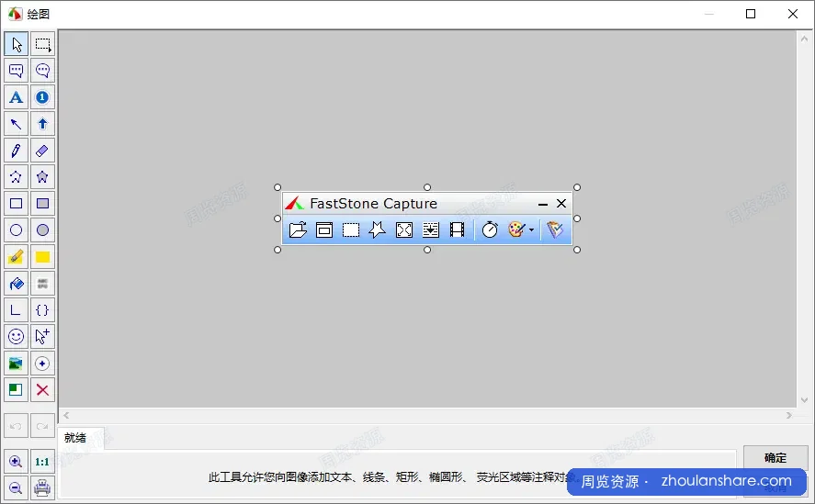Viewport: 815px width, 504px height.
Task: Close the 绘图 window
Action: (x=793, y=14)
